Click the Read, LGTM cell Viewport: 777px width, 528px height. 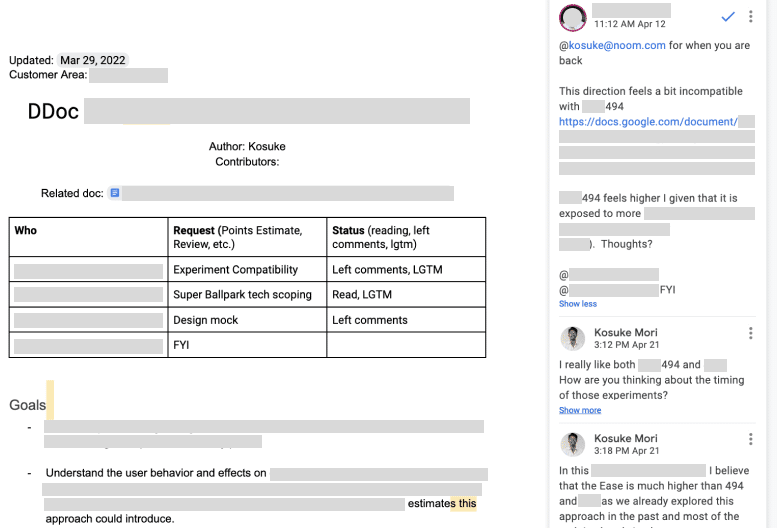point(406,295)
